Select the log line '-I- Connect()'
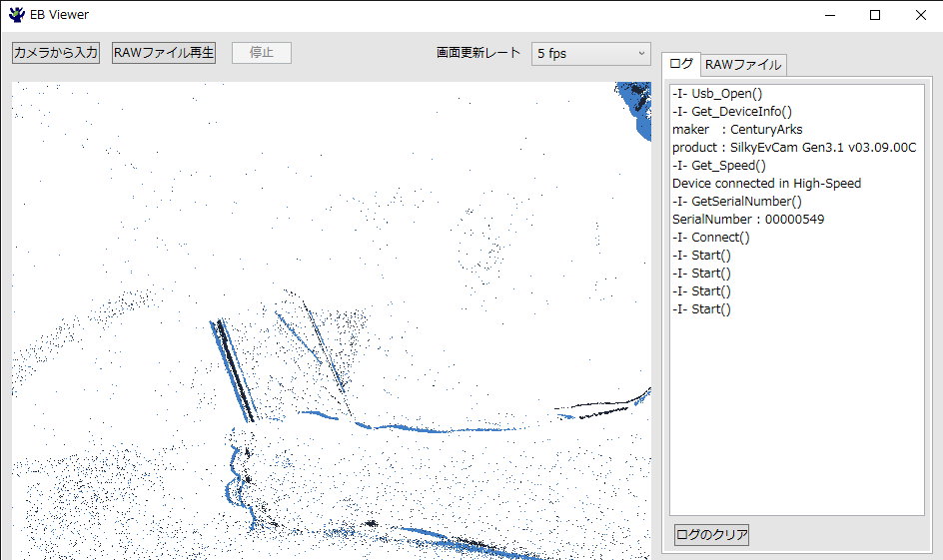The width and height of the screenshot is (943, 560). point(711,238)
